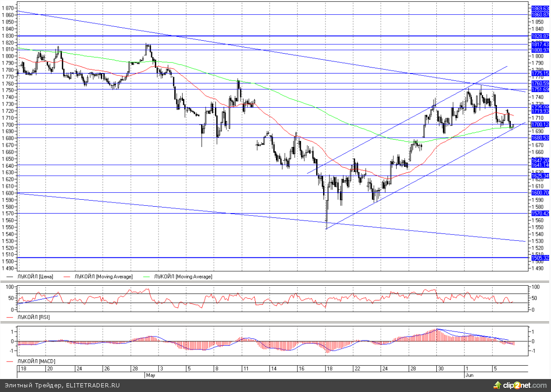Select the 1505.32 price level label

[540, 257]
